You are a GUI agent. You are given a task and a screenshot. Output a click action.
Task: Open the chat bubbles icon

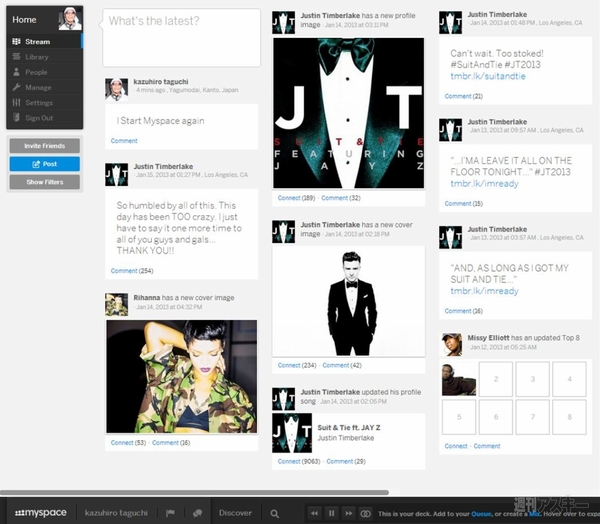pyautogui.click(x=197, y=513)
